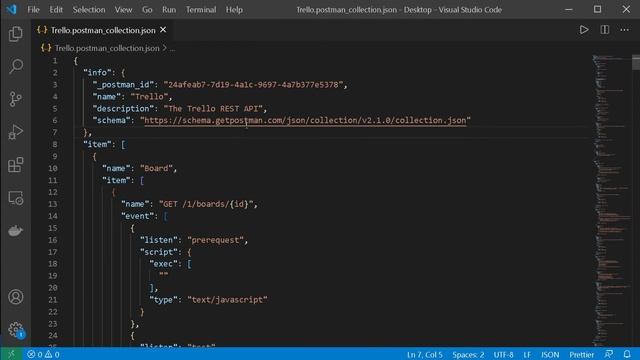Click the vertical scrollbar thumb
The width and height of the screenshot is (640, 360).
tap(636, 62)
